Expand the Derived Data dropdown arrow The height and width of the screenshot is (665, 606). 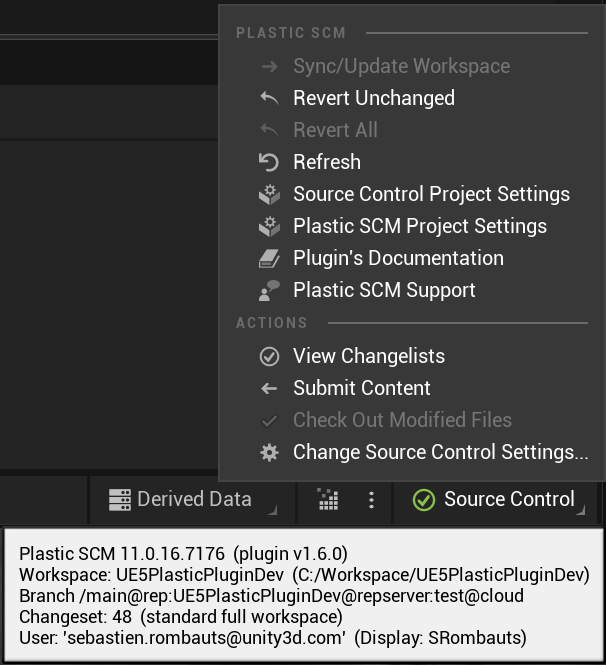point(273,511)
